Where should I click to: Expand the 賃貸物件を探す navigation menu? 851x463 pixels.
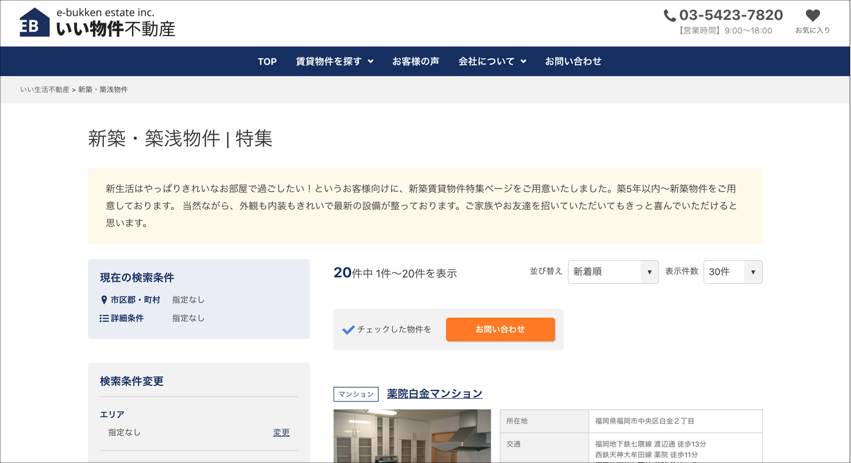pyautogui.click(x=334, y=62)
